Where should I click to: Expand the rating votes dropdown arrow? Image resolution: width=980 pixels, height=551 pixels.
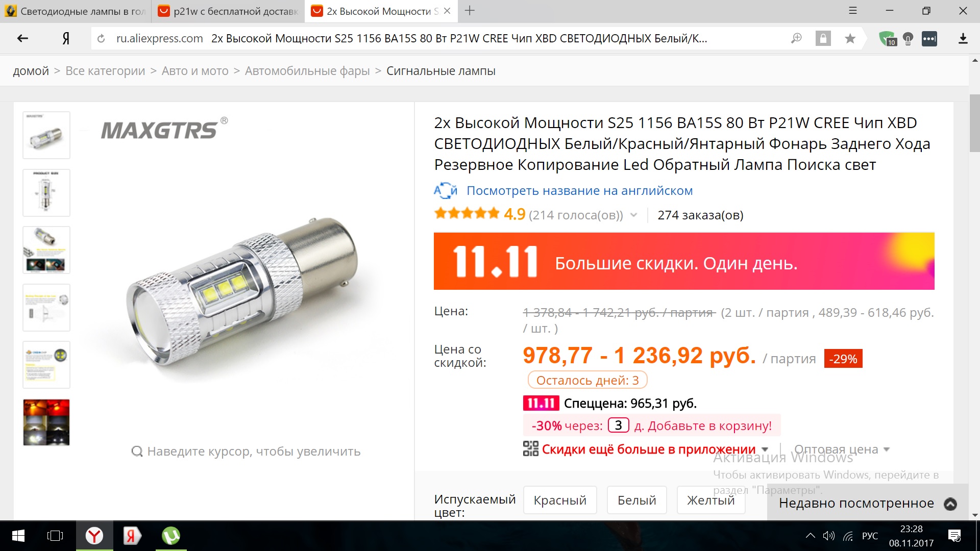point(633,215)
